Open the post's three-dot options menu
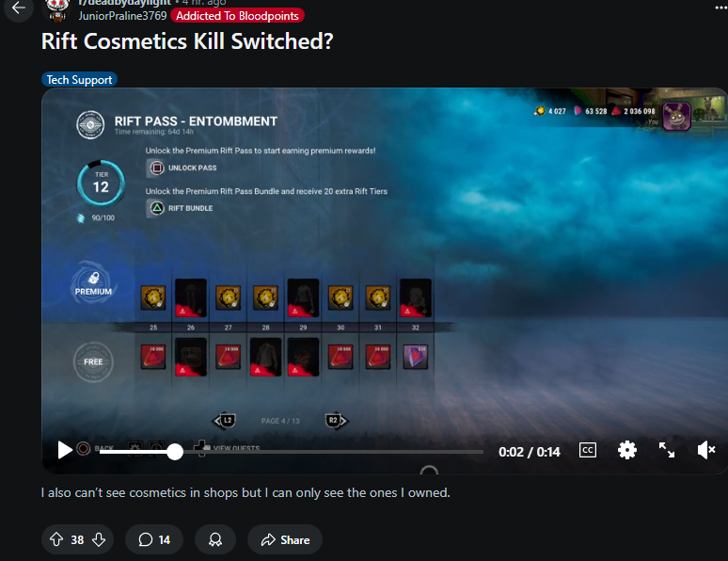The image size is (728, 561). pos(720,8)
